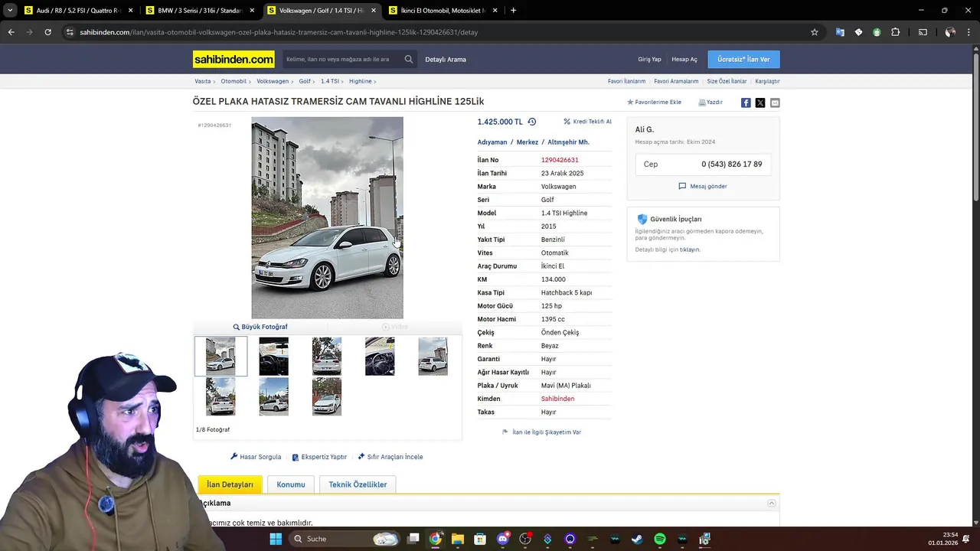Share the listing on X

760,103
